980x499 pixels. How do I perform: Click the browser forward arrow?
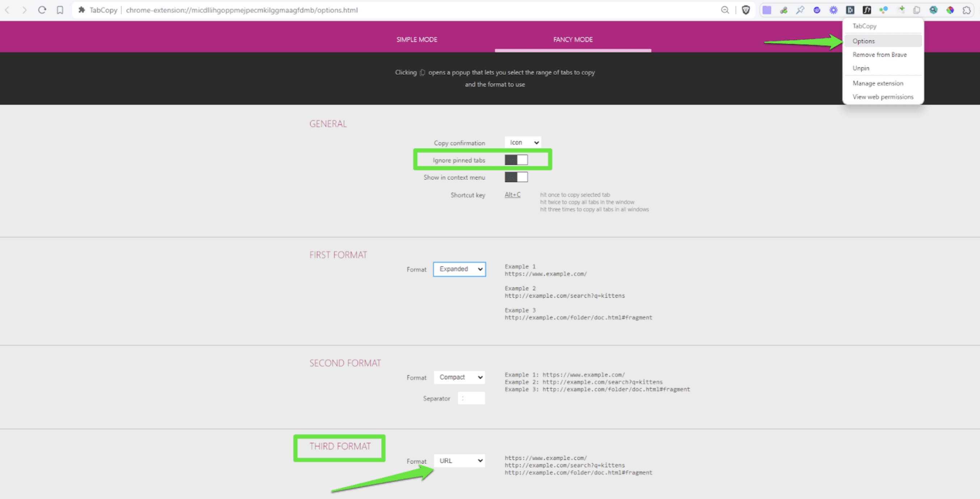pyautogui.click(x=24, y=10)
